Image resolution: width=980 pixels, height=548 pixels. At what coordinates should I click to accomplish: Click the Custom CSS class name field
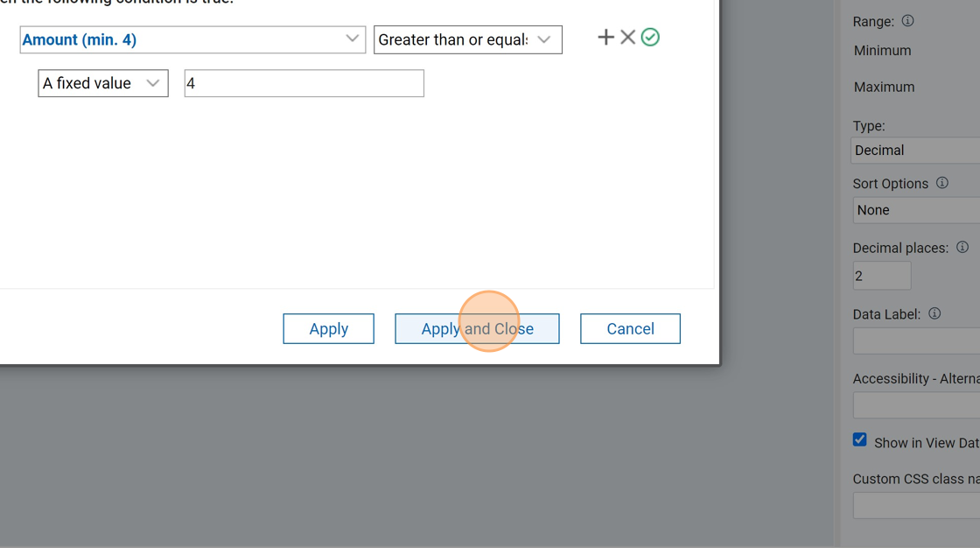pyautogui.click(x=915, y=506)
